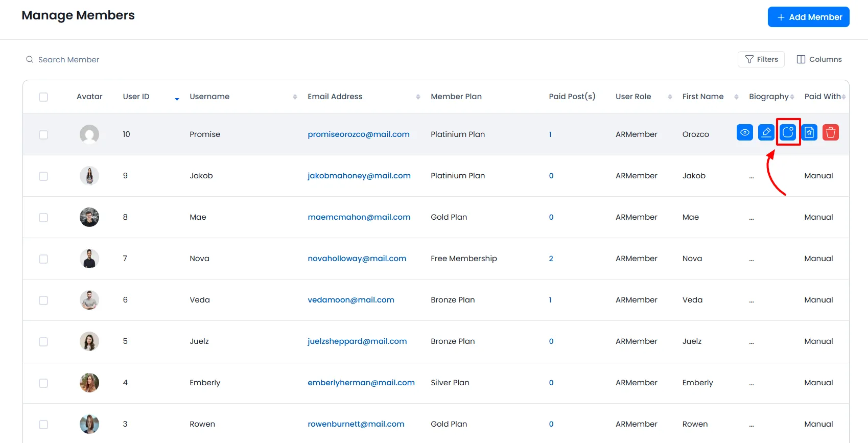
Task: Sort by User ID column arrow
Action: (177, 98)
